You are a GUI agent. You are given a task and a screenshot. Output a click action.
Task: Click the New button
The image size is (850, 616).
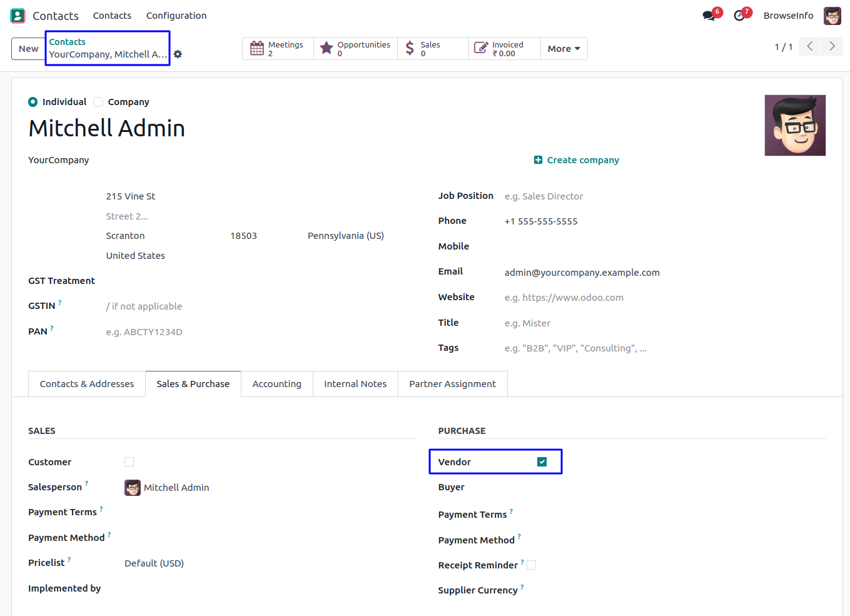pos(28,49)
